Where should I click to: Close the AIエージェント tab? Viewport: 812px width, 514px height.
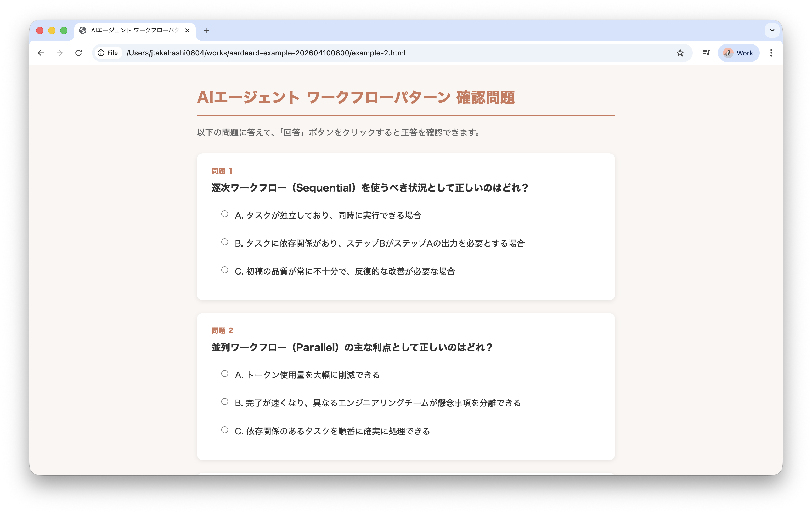[x=188, y=30]
